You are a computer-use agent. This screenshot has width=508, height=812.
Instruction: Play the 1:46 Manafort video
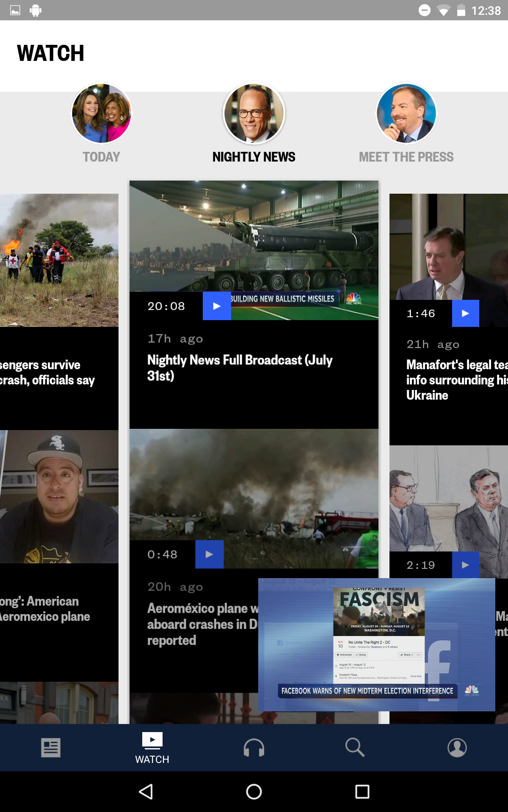coord(466,313)
